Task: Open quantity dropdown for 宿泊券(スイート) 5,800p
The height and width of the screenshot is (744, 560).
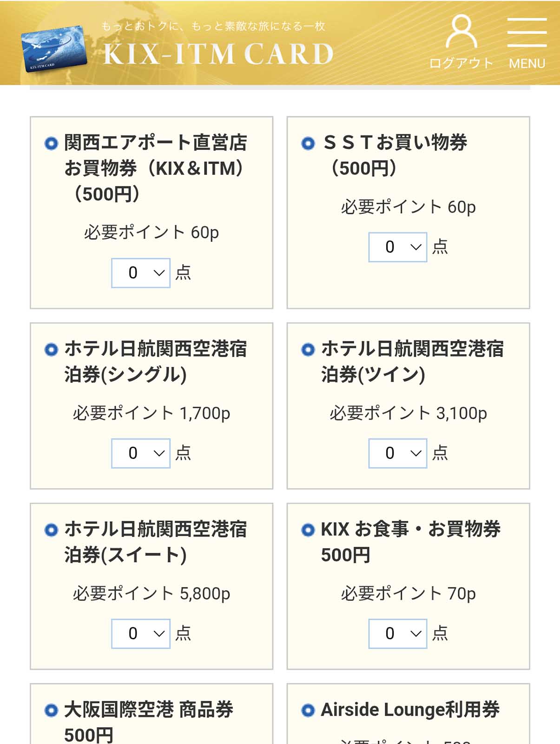Action: [141, 633]
